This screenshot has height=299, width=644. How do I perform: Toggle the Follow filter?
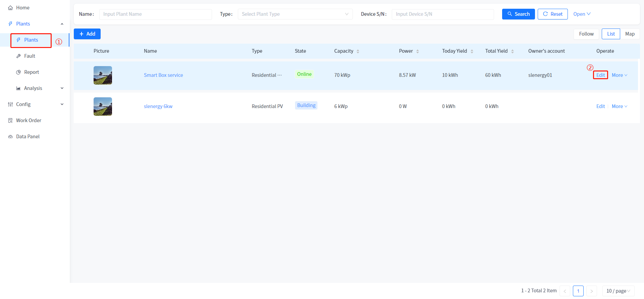[x=586, y=34]
